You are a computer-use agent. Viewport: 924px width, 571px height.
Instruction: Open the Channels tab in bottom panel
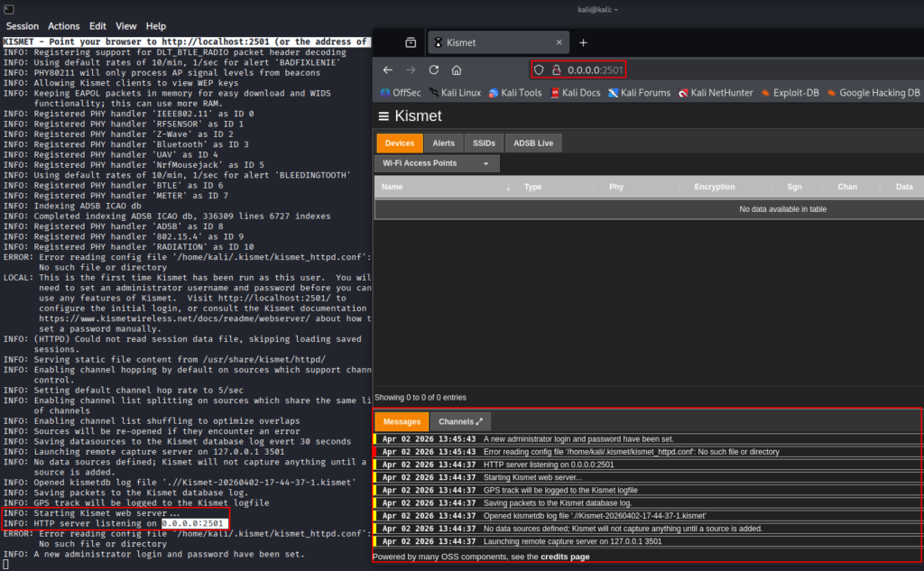pyautogui.click(x=460, y=421)
